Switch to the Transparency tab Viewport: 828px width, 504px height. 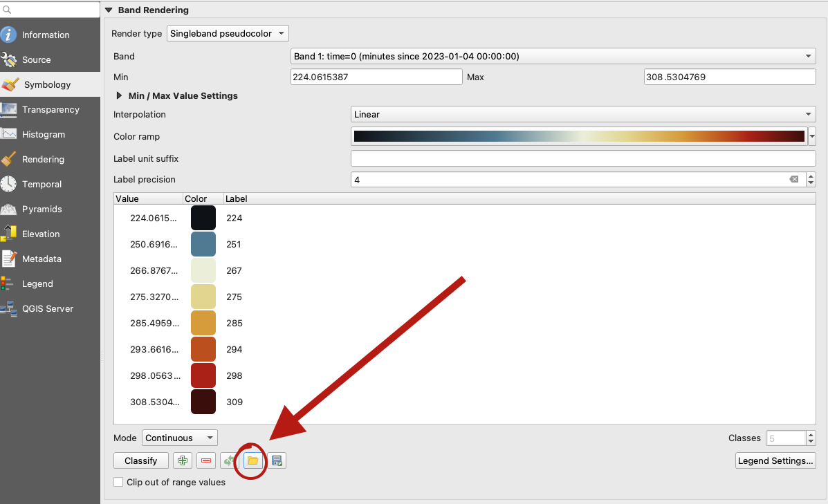click(50, 110)
